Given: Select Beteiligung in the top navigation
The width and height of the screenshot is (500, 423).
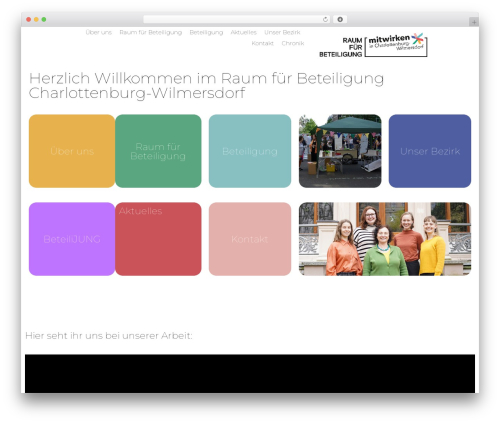Looking at the screenshot, I should click(x=206, y=32).
